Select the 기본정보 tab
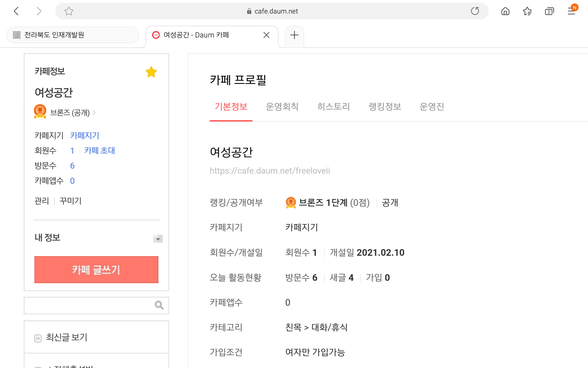Viewport: 588px width, 368px height. (231, 107)
